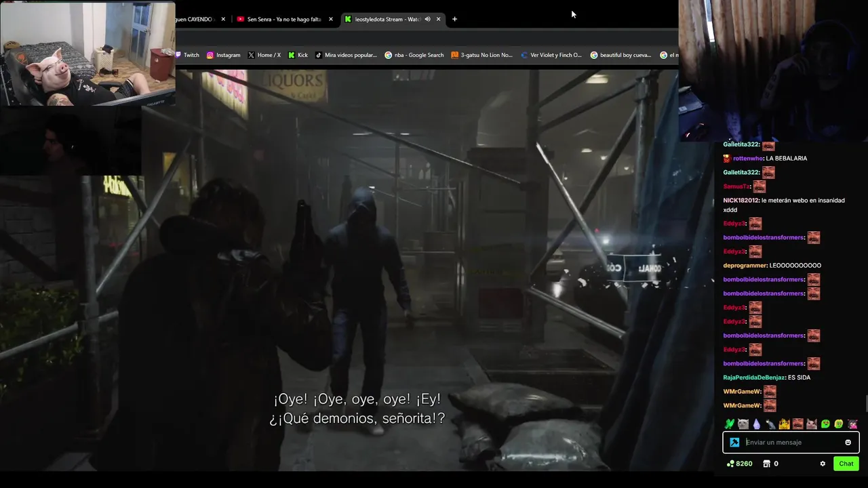The height and width of the screenshot is (488, 868).
Task: Close the Sen Senra tab
Action: pos(331,19)
